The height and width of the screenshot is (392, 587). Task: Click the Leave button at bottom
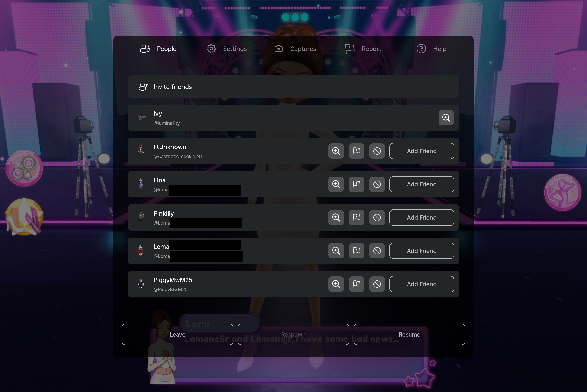[178, 334]
